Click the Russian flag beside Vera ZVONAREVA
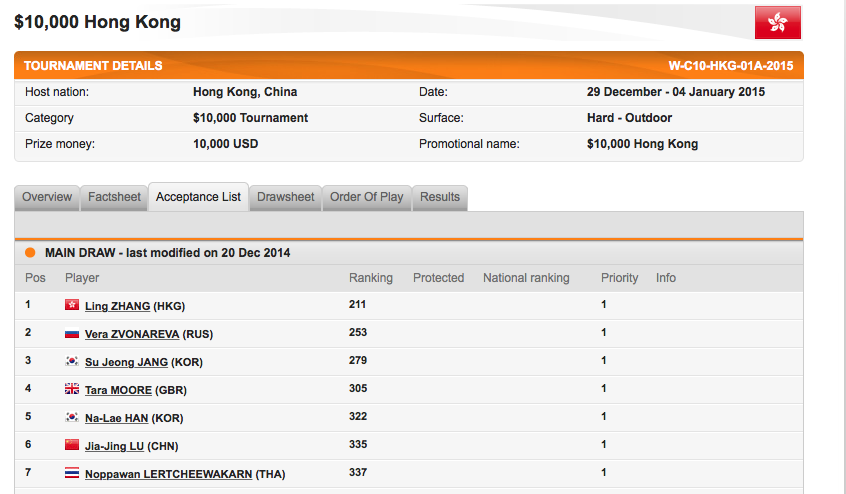This screenshot has height=494, width=846. point(72,333)
